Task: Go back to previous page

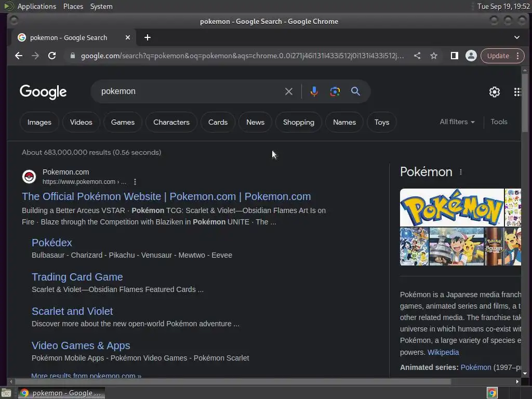Action: coord(19,56)
